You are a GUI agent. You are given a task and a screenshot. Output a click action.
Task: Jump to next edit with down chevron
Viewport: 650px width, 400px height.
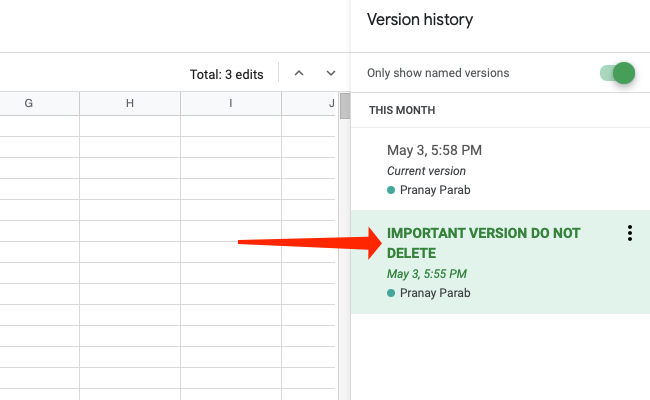click(331, 73)
